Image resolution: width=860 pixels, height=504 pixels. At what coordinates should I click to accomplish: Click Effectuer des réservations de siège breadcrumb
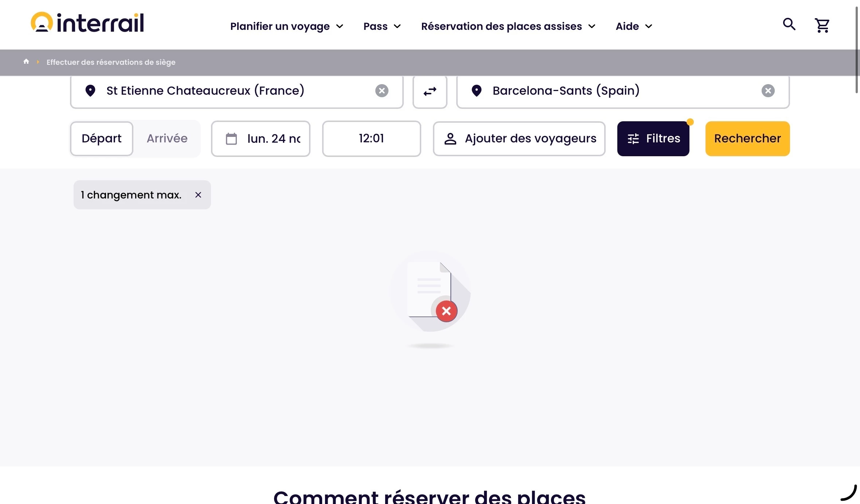click(x=111, y=62)
